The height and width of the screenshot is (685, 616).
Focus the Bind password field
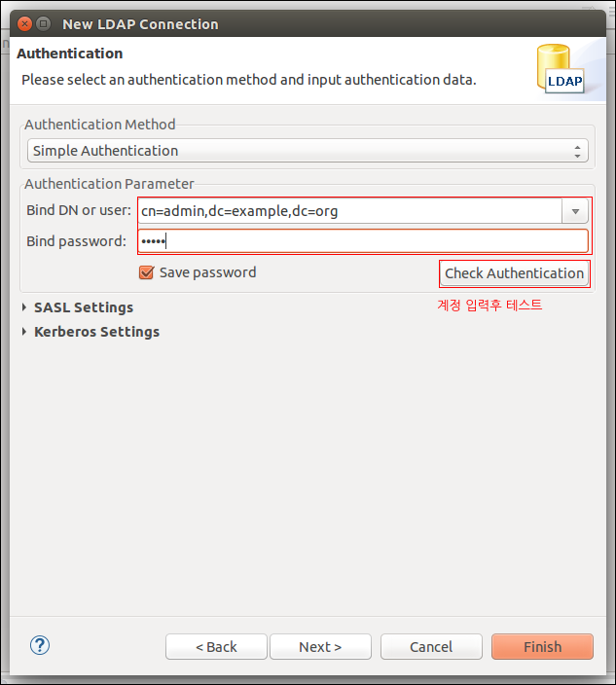tap(363, 241)
